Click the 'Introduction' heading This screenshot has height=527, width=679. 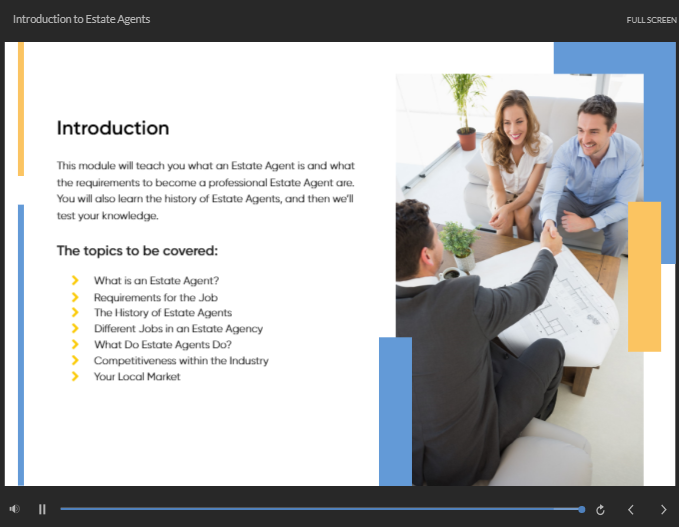coord(113,128)
